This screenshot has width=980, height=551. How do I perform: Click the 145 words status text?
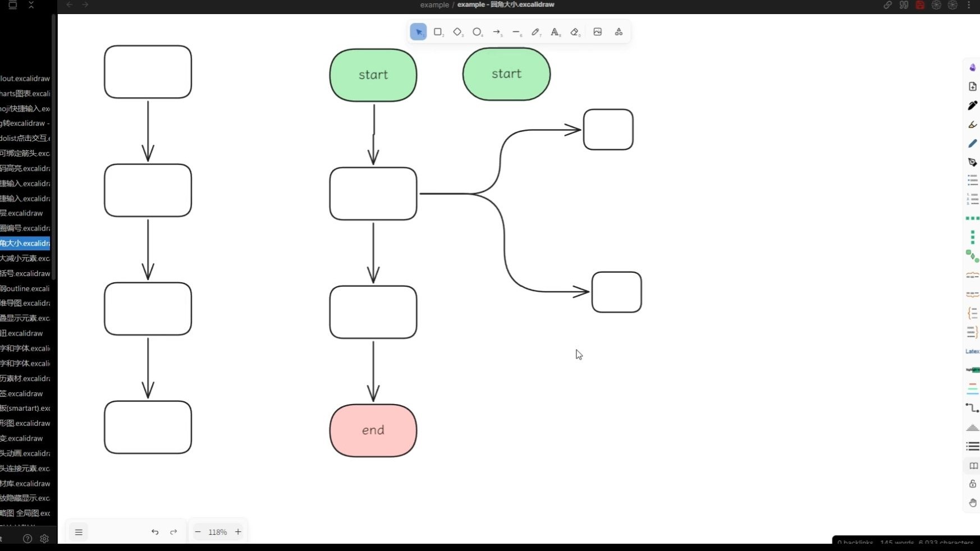pyautogui.click(x=897, y=543)
